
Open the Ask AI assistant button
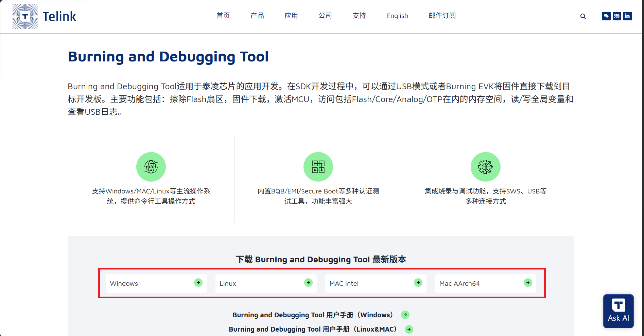pyautogui.click(x=619, y=311)
